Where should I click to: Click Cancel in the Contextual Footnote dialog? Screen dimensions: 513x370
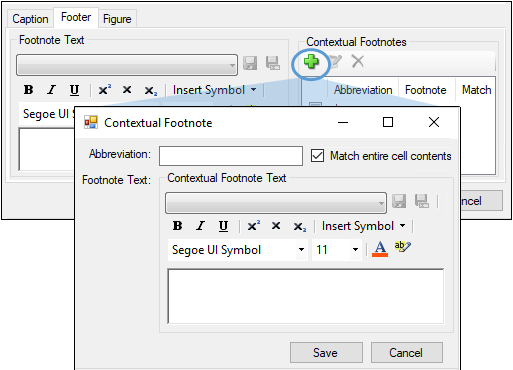[x=407, y=352]
